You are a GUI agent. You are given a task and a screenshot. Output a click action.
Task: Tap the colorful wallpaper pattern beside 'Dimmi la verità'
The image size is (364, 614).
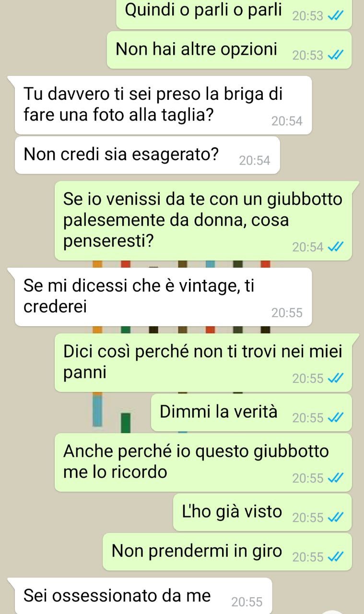[x=111, y=412]
